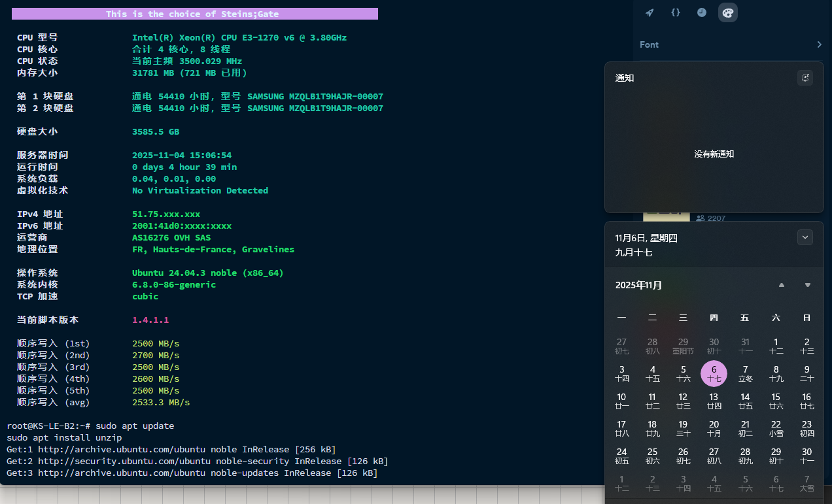Toggle do not disturb bell icon
This screenshot has width=832, height=504.
point(805,78)
